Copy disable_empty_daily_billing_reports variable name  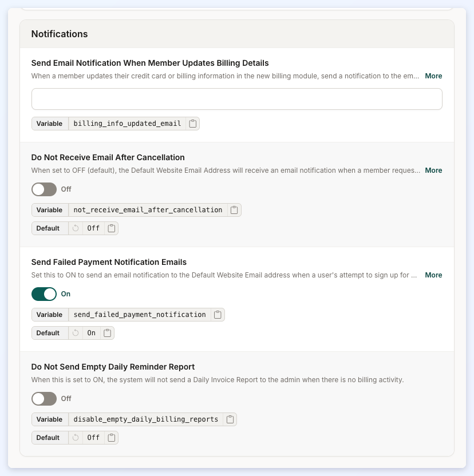pos(230,419)
